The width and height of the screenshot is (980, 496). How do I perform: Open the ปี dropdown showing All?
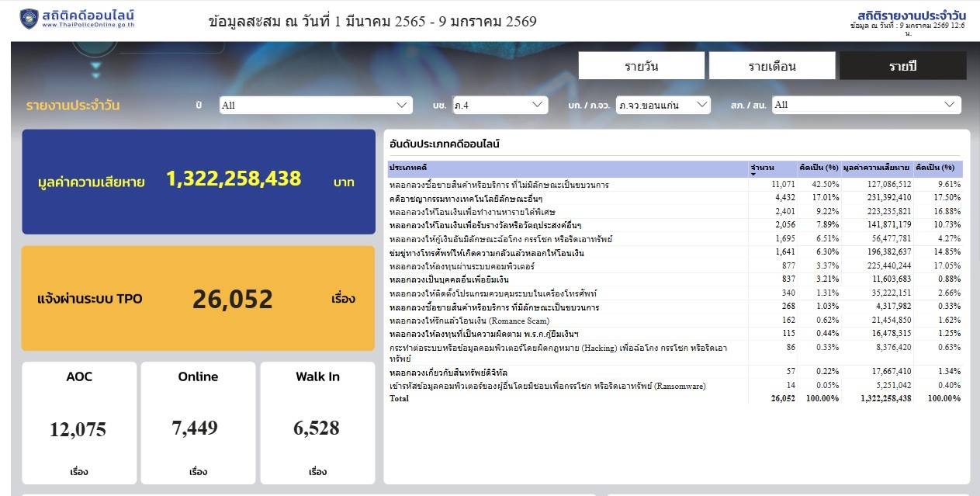pyautogui.click(x=315, y=105)
